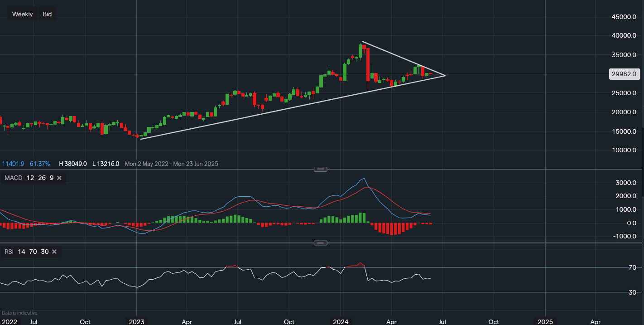Click the RSI 70 level on the axis

click(x=632, y=267)
